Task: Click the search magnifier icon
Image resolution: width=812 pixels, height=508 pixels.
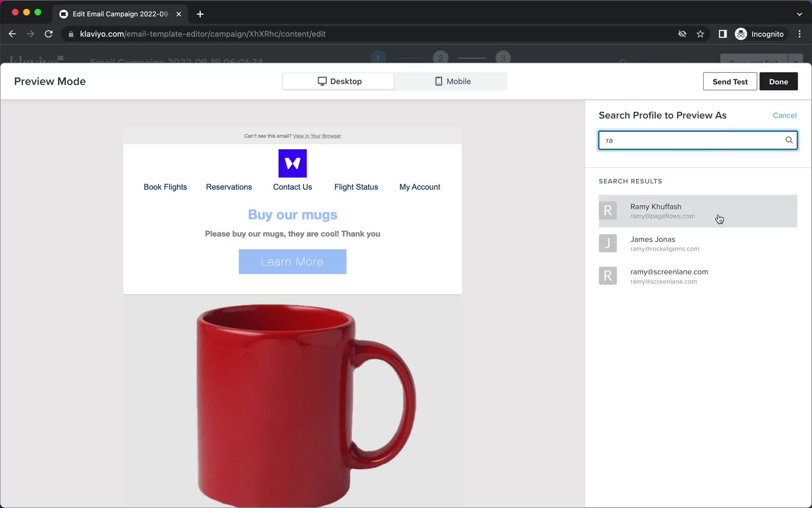Action: pyautogui.click(x=789, y=140)
